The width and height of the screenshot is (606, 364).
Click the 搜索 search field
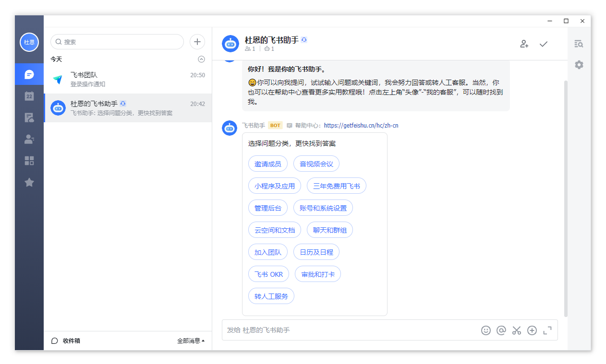117,42
